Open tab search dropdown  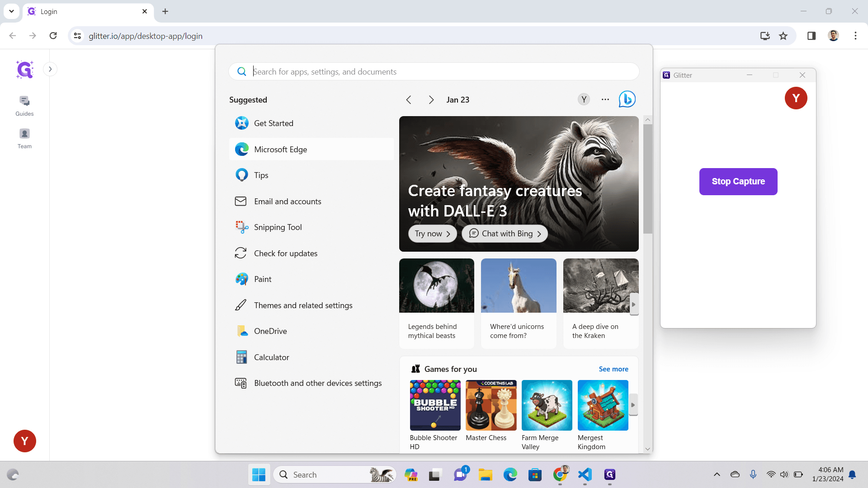(x=11, y=11)
